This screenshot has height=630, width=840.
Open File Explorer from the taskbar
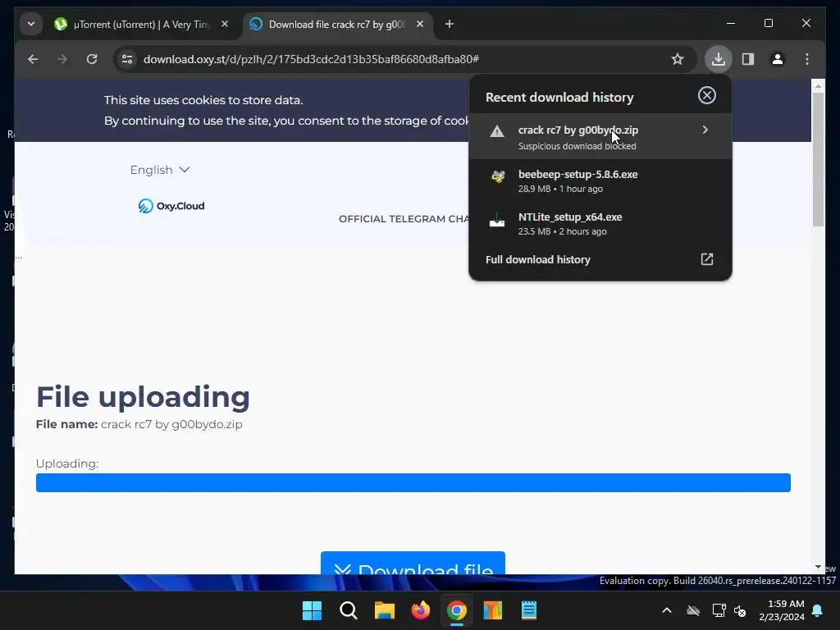coord(384,610)
